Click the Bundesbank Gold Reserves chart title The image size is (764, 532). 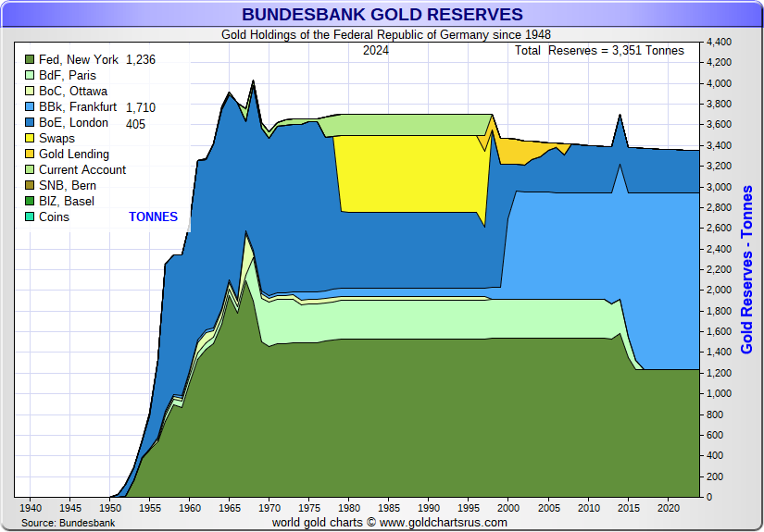382,14
